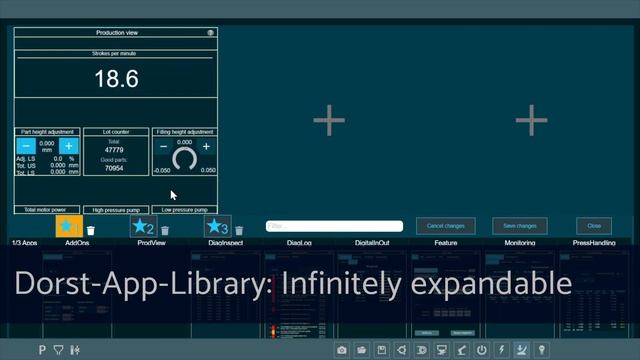Click the Cancel changes button

(x=446, y=226)
